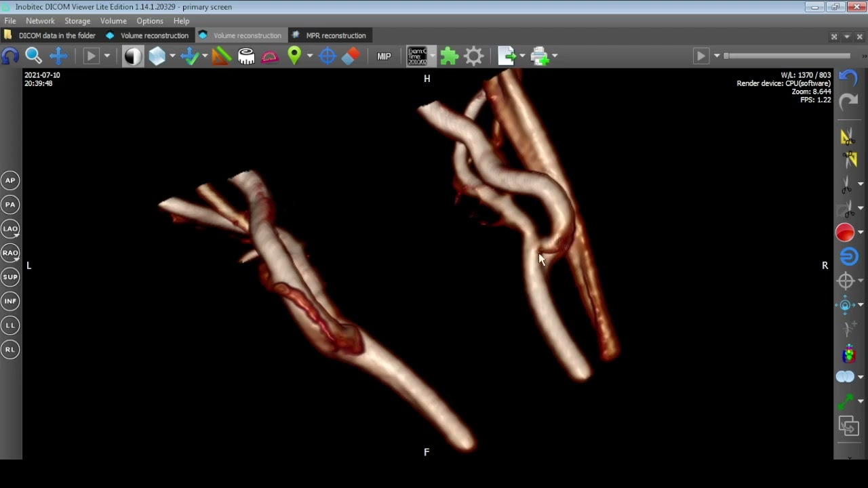Open dropdown next to toolbar play button

click(107, 56)
